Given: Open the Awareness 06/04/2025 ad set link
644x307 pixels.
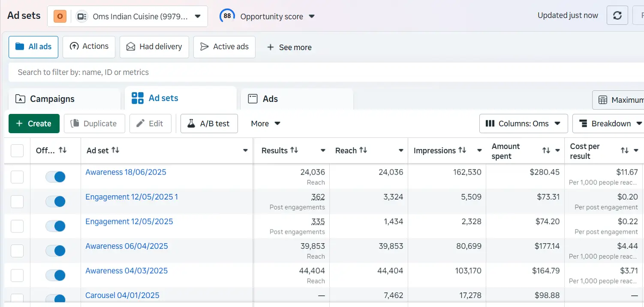Looking at the screenshot, I should click(126, 246).
